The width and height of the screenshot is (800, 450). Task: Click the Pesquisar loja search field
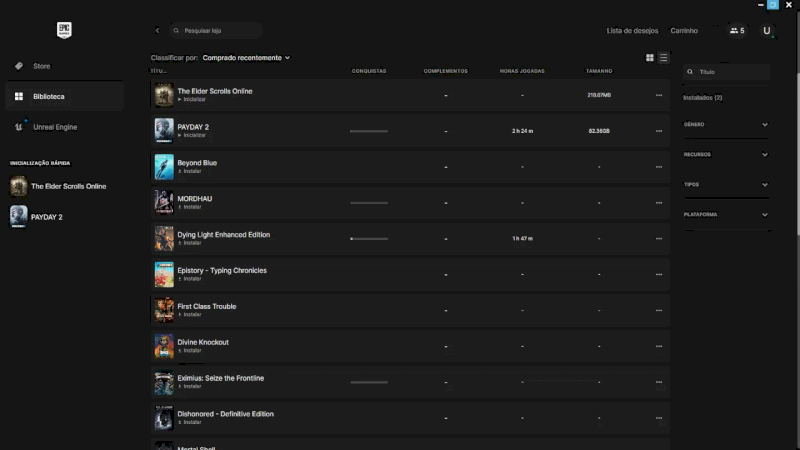(217, 31)
